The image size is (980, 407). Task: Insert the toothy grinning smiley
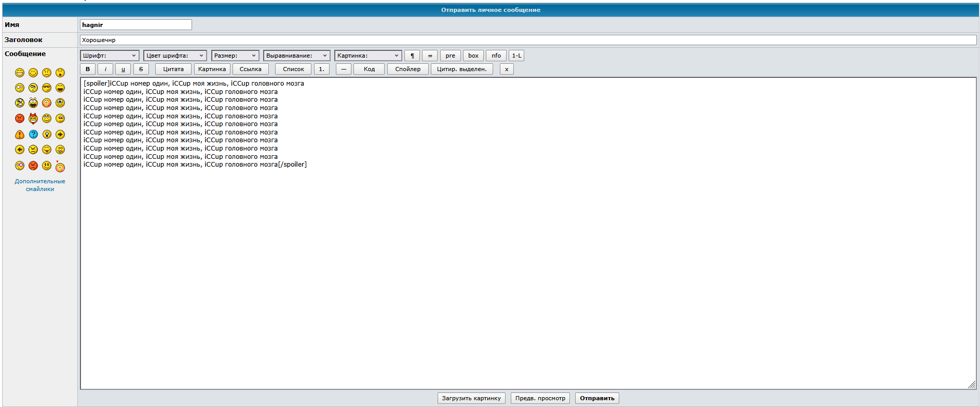pos(60,150)
